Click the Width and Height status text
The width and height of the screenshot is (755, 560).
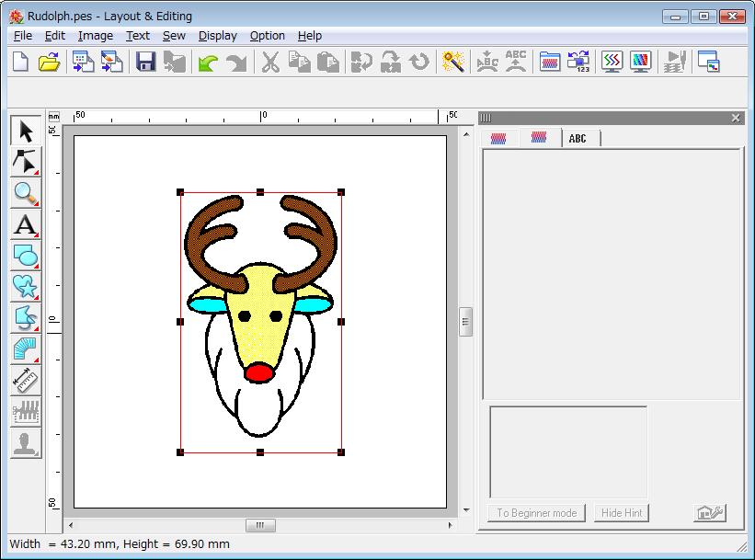coord(120,544)
